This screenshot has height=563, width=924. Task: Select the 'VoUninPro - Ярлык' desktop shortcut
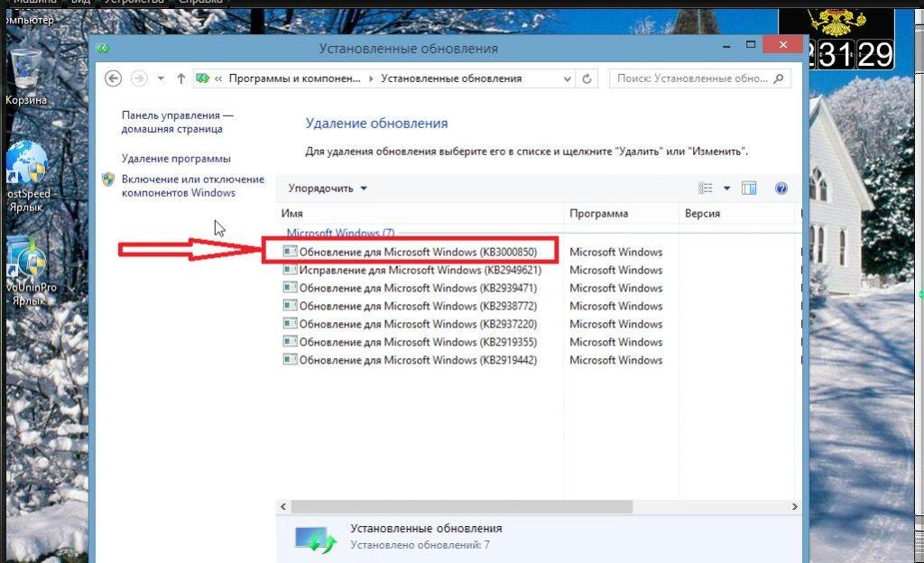point(31,271)
